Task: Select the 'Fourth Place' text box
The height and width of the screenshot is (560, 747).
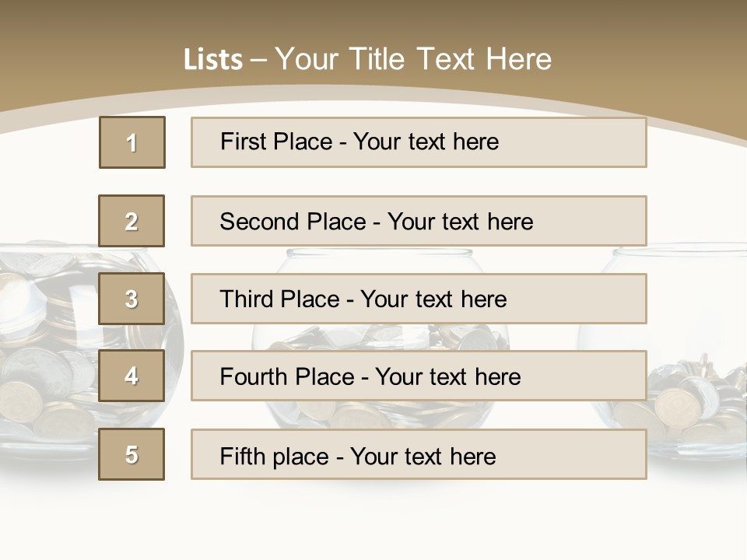Action: (x=419, y=376)
